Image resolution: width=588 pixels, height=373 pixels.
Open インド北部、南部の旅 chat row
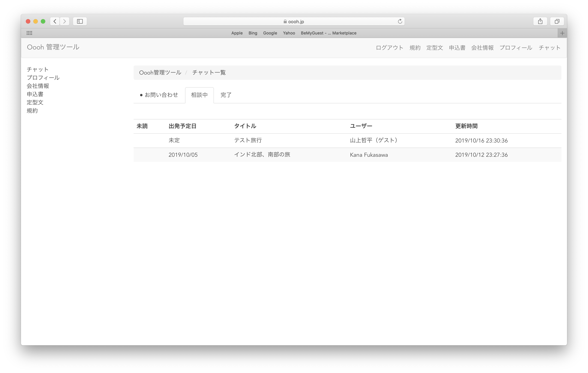[348, 155]
